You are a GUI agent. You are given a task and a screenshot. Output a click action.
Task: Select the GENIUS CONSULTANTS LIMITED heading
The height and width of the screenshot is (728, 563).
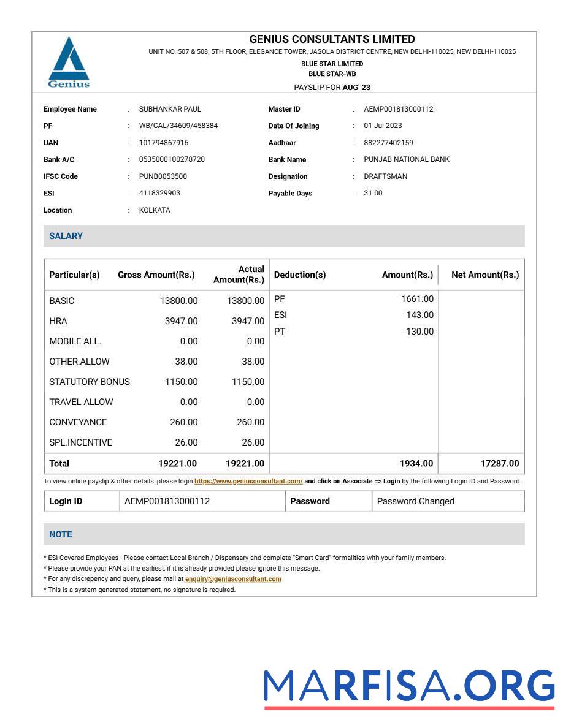(x=332, y=37)
